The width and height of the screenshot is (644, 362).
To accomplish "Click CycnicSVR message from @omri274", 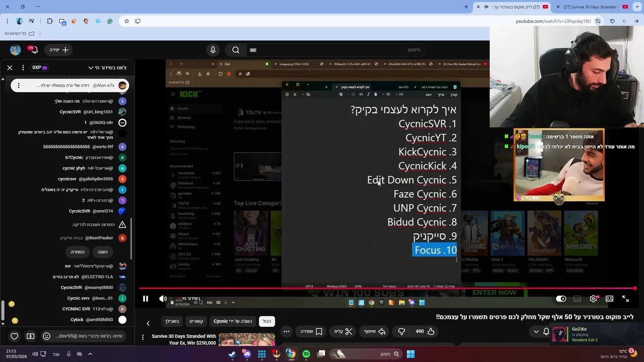I will point(79,211).
